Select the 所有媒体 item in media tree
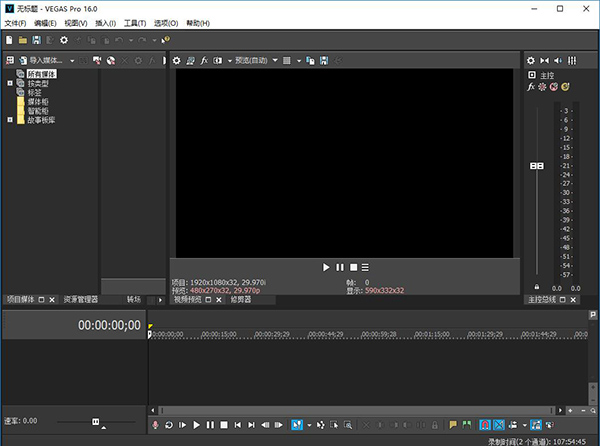The width and height of the screenshot is (600, 446). tap(42, 74)
